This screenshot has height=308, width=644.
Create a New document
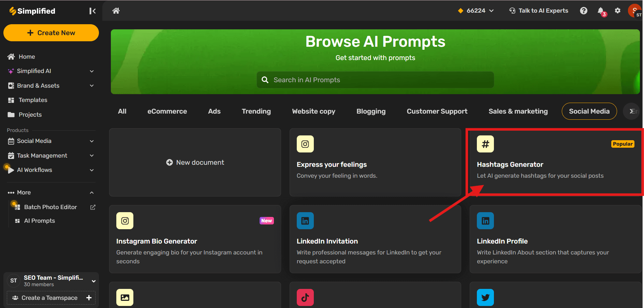coord(195,162)
